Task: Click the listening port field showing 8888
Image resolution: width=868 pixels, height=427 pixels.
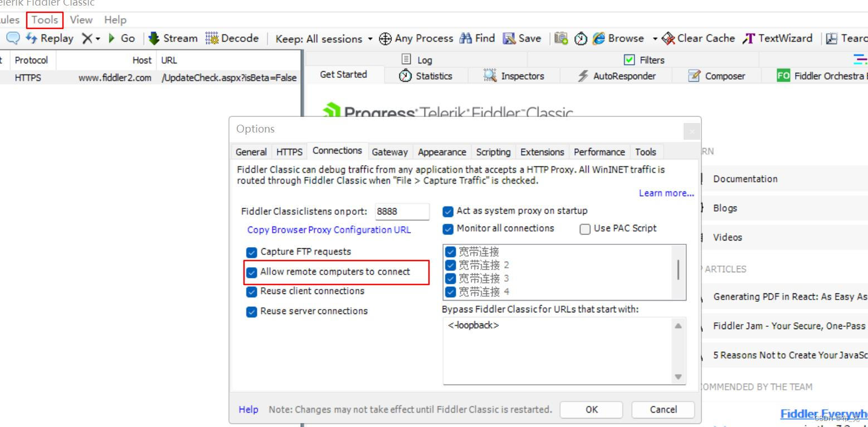Action: (x=402, y=212)
